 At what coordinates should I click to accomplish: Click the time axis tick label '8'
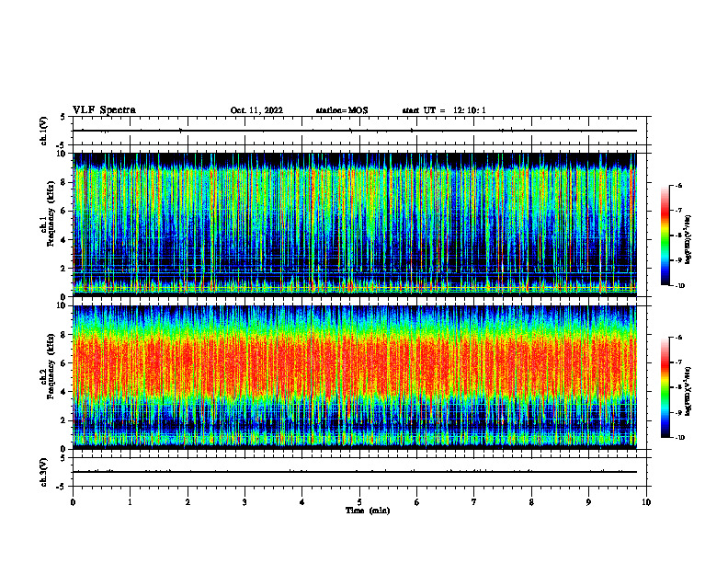531,502
